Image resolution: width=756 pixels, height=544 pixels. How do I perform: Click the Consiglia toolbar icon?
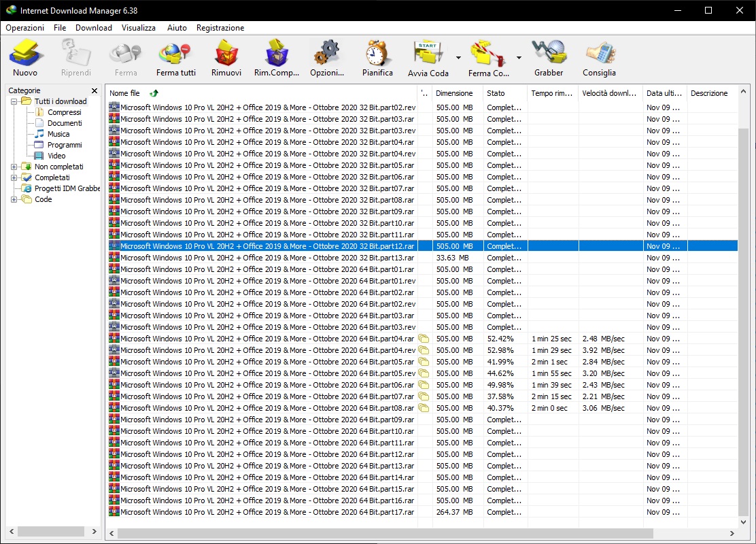(600, 53)
